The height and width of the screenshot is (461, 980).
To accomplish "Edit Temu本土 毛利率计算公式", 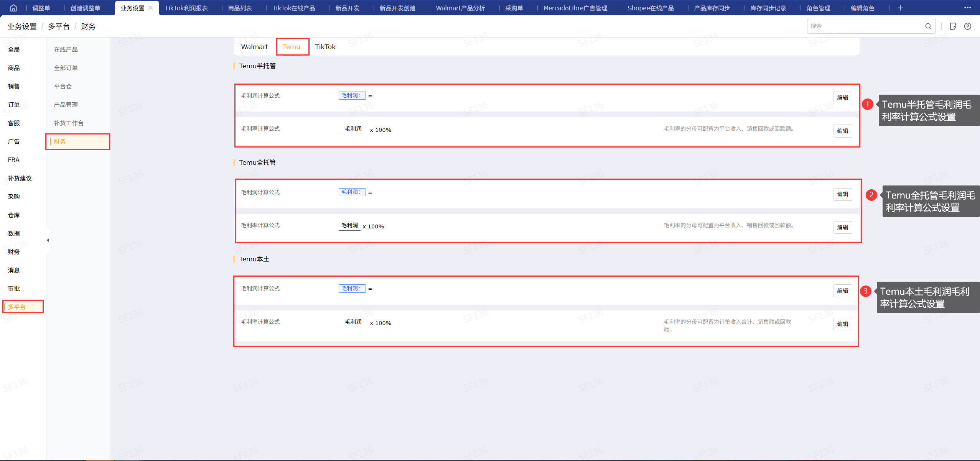I will coord(843,324).
